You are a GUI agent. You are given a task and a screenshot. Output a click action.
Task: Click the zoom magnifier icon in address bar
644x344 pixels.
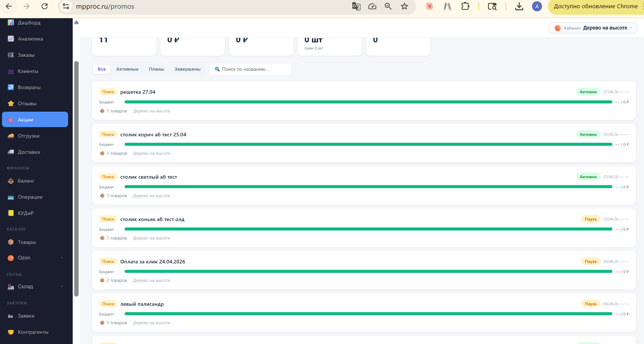pyautogui.click(x=388, y=6)
